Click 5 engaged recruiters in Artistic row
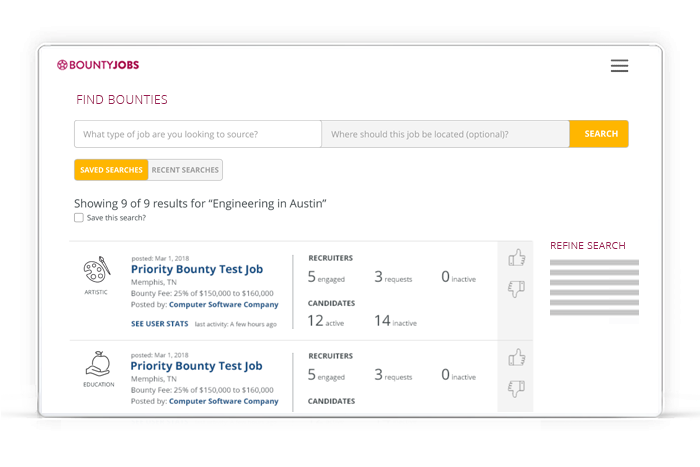Viewport: 700px width, 467px height. [326, 277]
